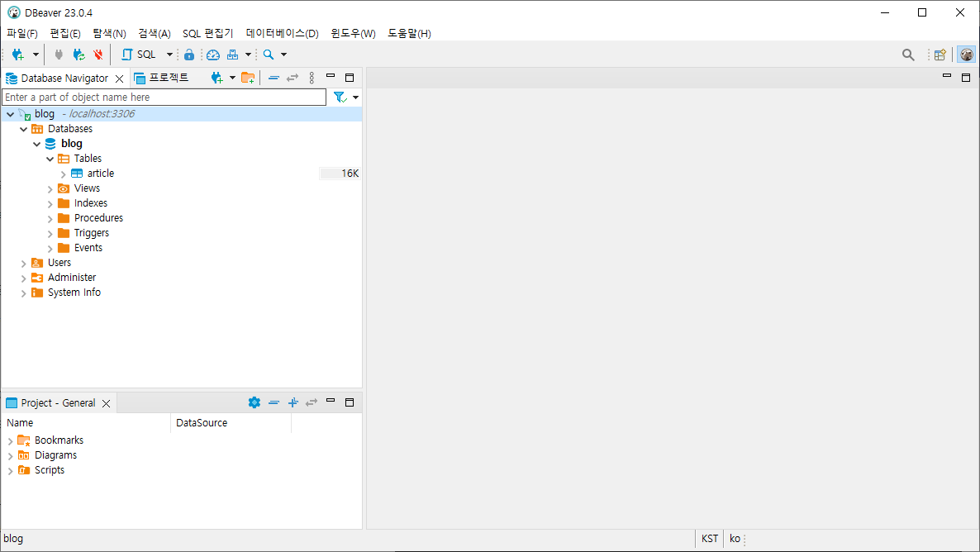
Task: Collapse the blog localhost:3306 connection node
Action: point(10,114)
